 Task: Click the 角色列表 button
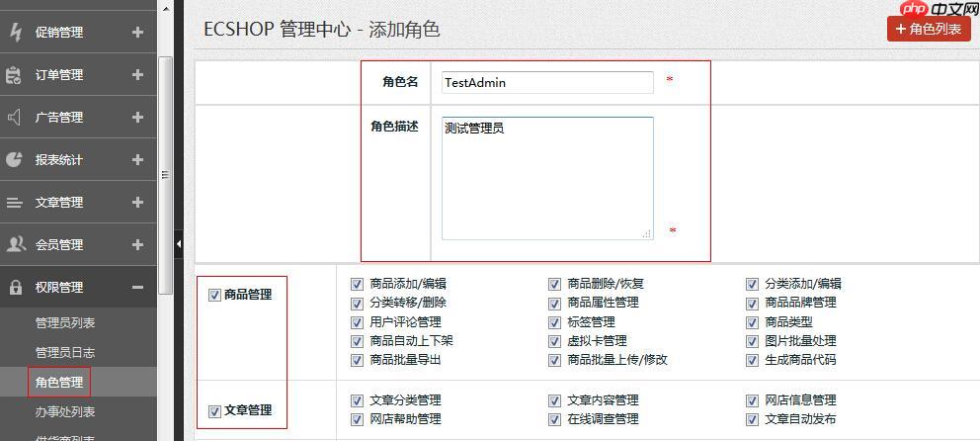pyautogui.click(x=928, y=29)
